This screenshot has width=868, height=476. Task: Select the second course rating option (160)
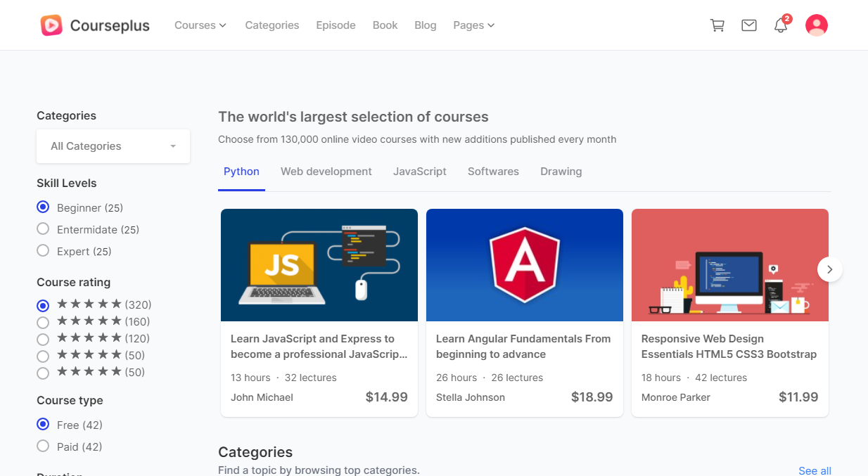point(43,322)
